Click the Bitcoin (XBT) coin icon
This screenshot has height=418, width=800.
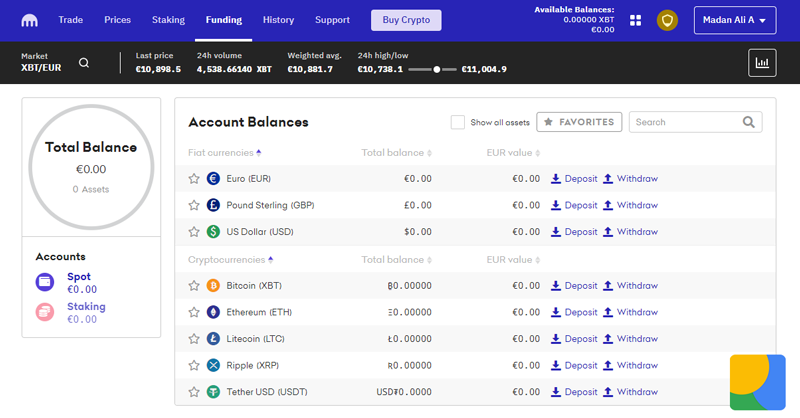tap(213, 285)
